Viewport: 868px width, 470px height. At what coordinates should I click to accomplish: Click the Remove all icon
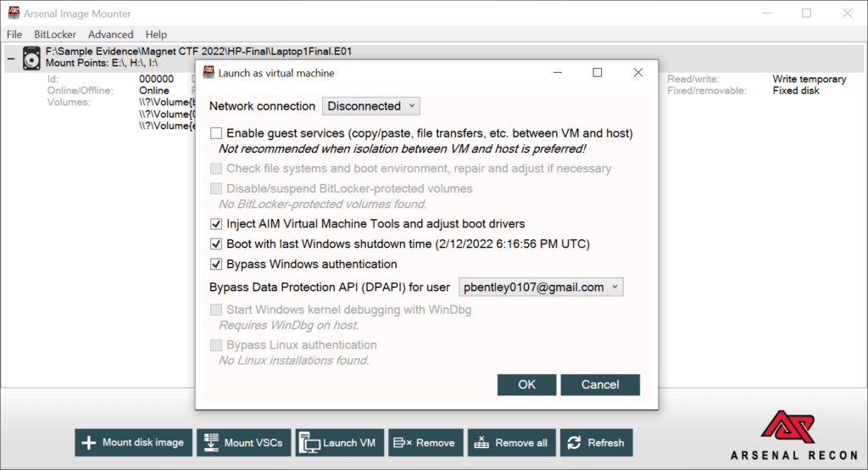[481, 442]
